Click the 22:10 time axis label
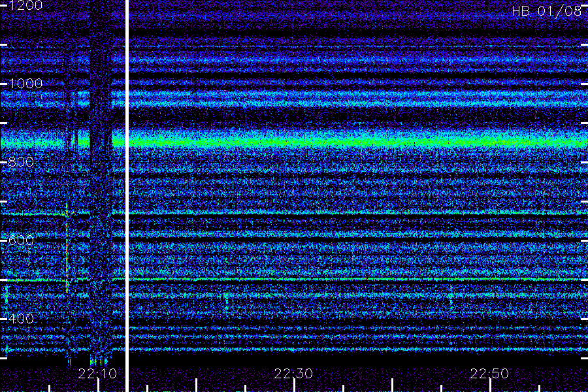588x392 pixels. tap(97, 373)
